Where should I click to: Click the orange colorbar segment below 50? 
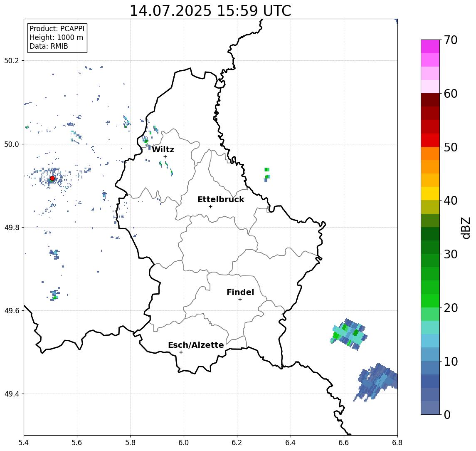click(x=430, y=154)
